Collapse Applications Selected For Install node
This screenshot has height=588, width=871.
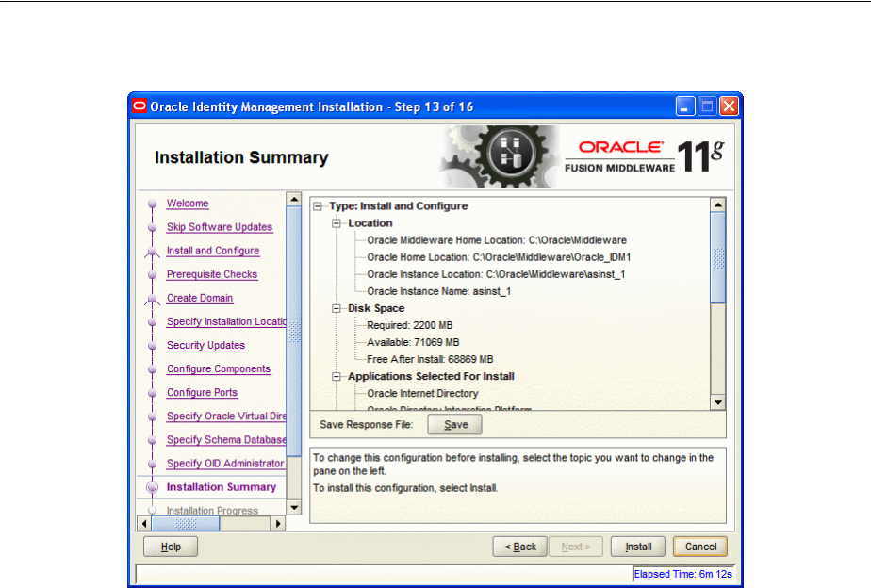[337, 377]
